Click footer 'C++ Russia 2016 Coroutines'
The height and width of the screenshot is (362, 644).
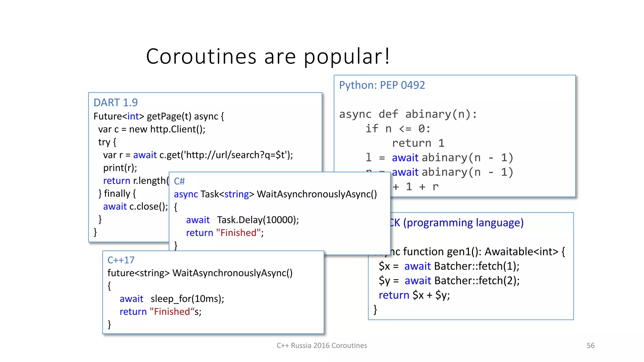click(x=322, y=346)
